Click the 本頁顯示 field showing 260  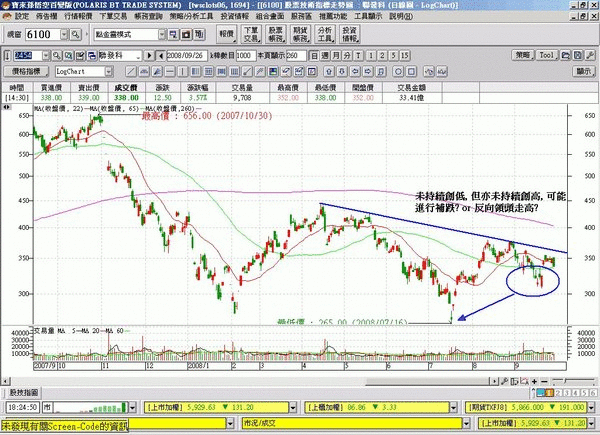(296, 56)
